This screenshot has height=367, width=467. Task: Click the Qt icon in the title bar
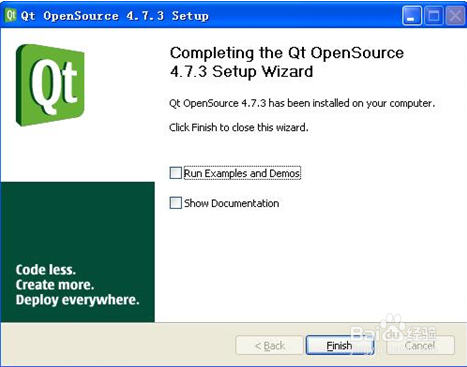(x=11, y=15)
